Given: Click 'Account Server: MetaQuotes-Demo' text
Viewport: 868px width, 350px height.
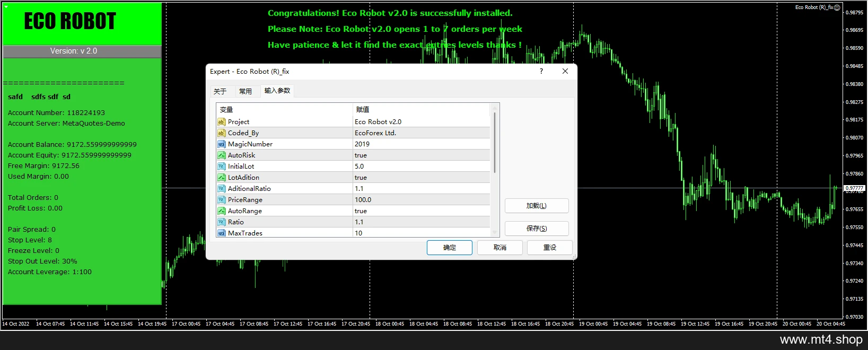Looking at the screenshot, I should click(66, 124).
